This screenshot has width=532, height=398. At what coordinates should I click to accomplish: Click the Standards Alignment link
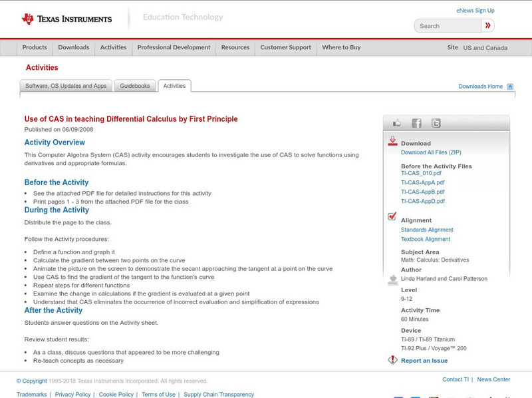tap(427, 230)
